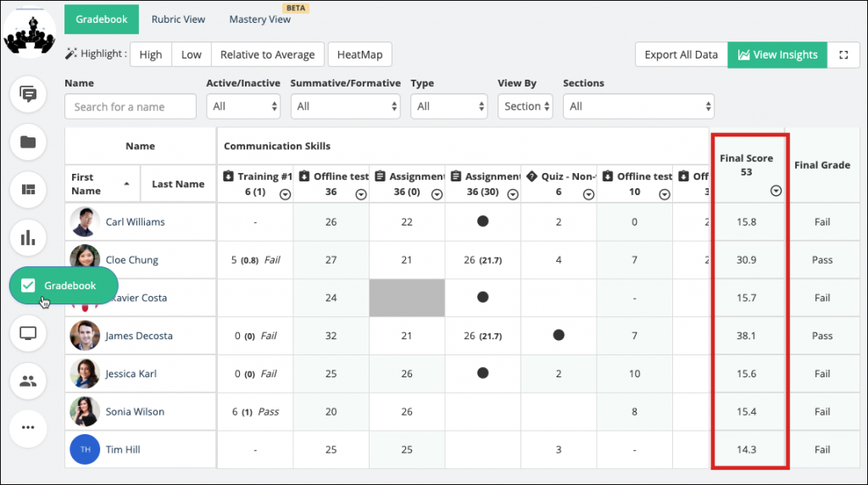
Task: Switch to the Rubric View tab
Action: pos(178,20)
